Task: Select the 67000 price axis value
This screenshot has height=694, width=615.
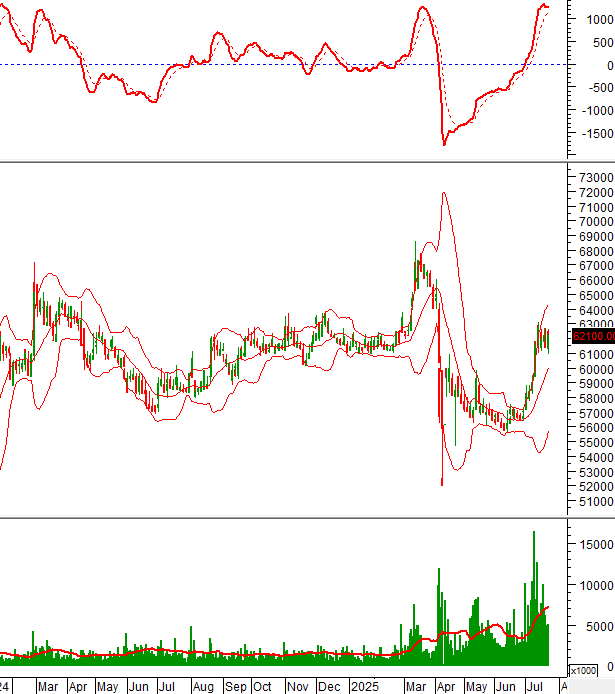Action: (x=596, y=266)
